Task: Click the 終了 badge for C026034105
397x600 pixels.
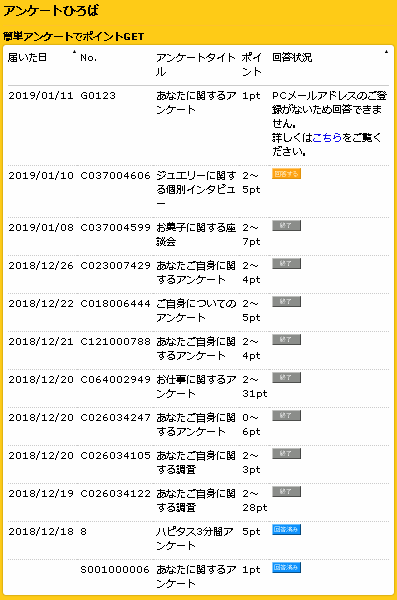Action: click(286, 453)
